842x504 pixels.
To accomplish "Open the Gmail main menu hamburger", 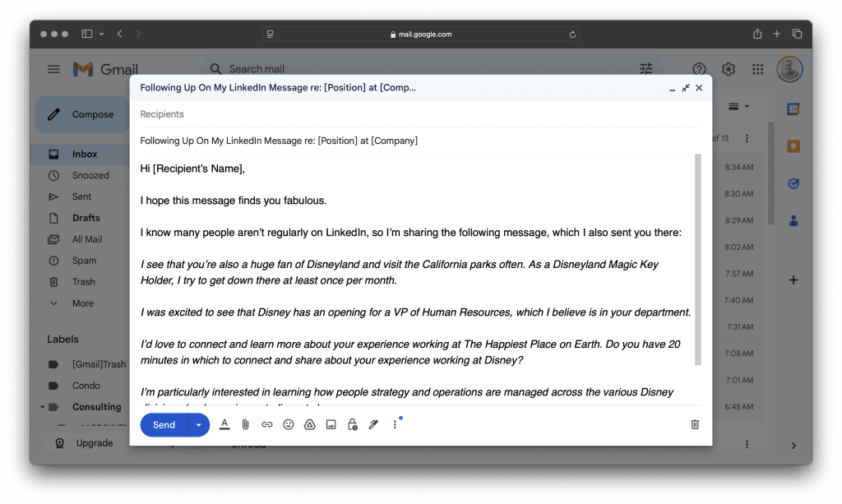I will tap(53, 69).
